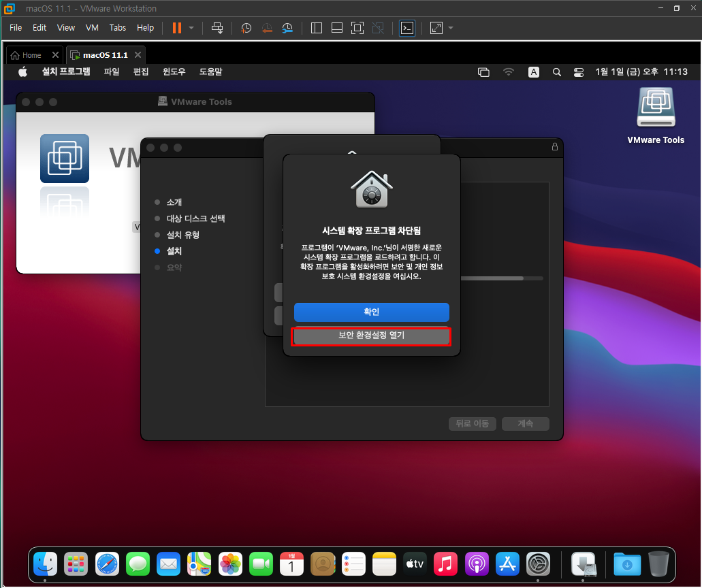Viewport: 702px width, 588px height.
Task: Open Mail from the Dock
Action: [x=168, y=563]
